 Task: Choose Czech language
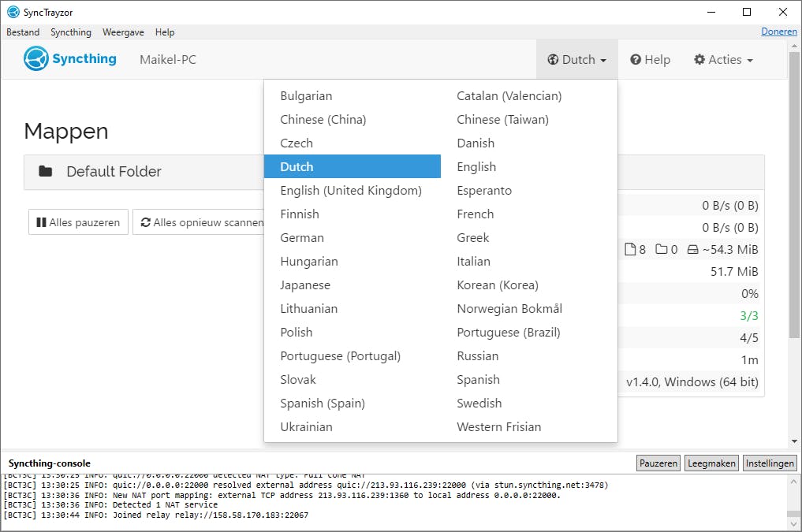point(353,143)
